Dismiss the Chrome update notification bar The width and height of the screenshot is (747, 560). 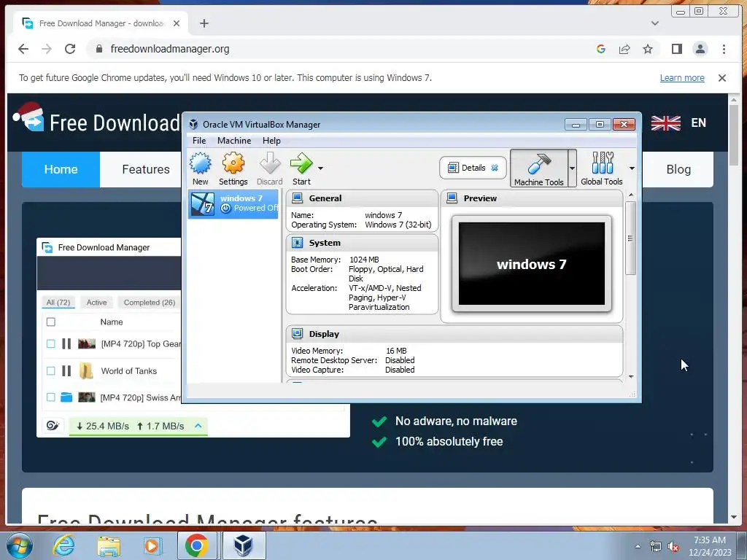point(721,77)
